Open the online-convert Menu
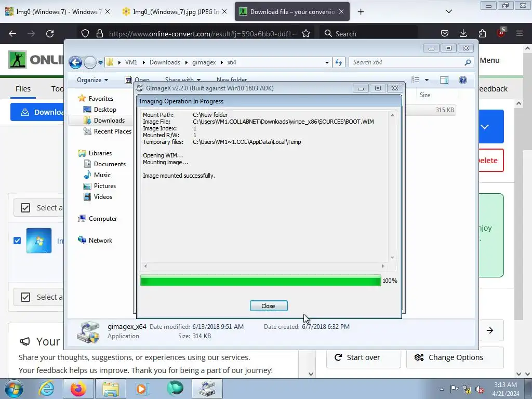Screen dimensions: 532x399 click(x=489, y=60)
